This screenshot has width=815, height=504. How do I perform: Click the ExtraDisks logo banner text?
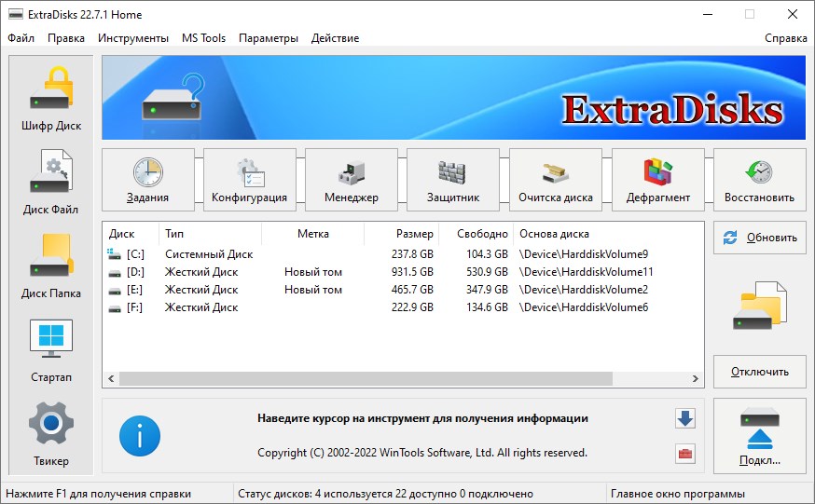pyautogui.click(x=672, y=110)
